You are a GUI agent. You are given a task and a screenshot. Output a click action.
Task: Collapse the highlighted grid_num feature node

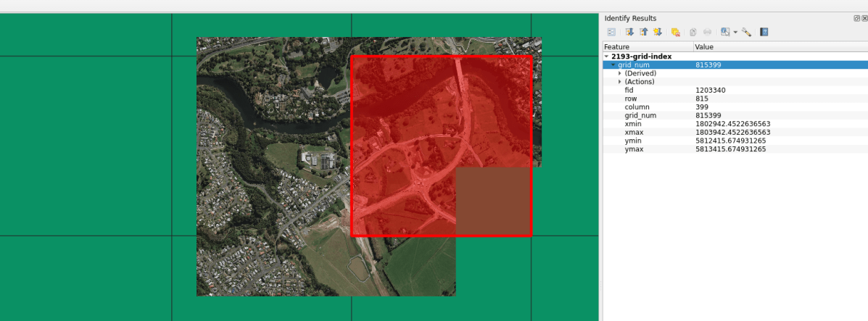click(x=613, y=65)
